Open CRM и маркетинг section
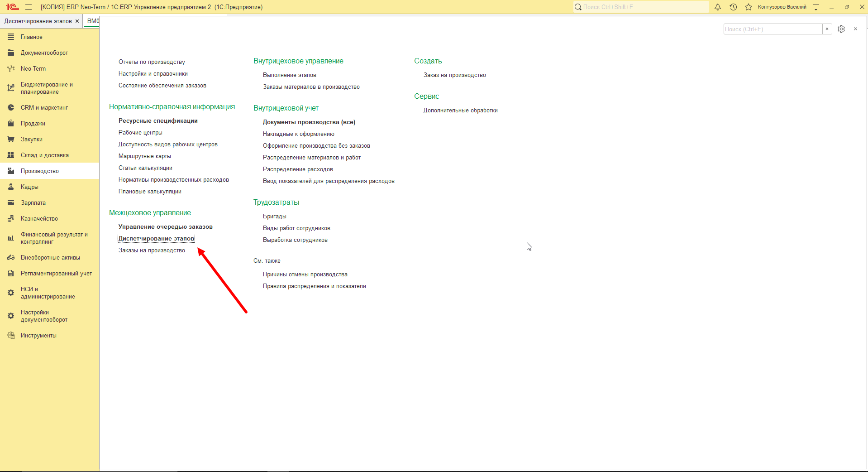 pos(49,108)
